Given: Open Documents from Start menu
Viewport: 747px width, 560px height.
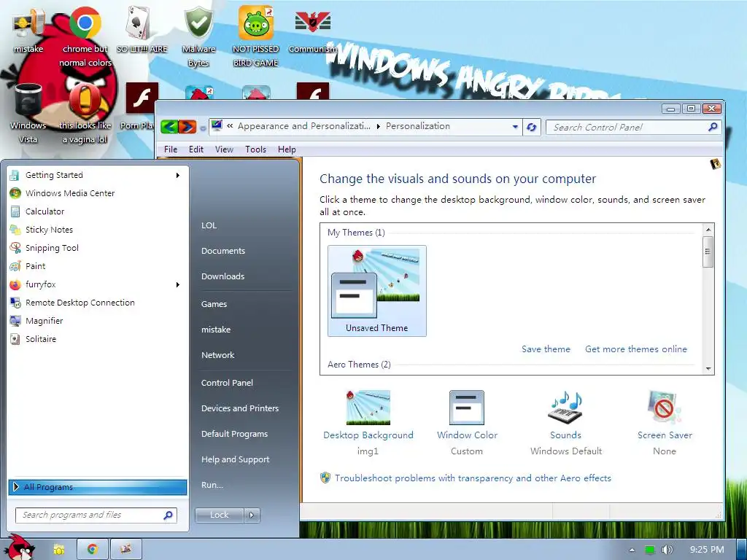Looking at the screenshot, I should click(x=223, y=251).
